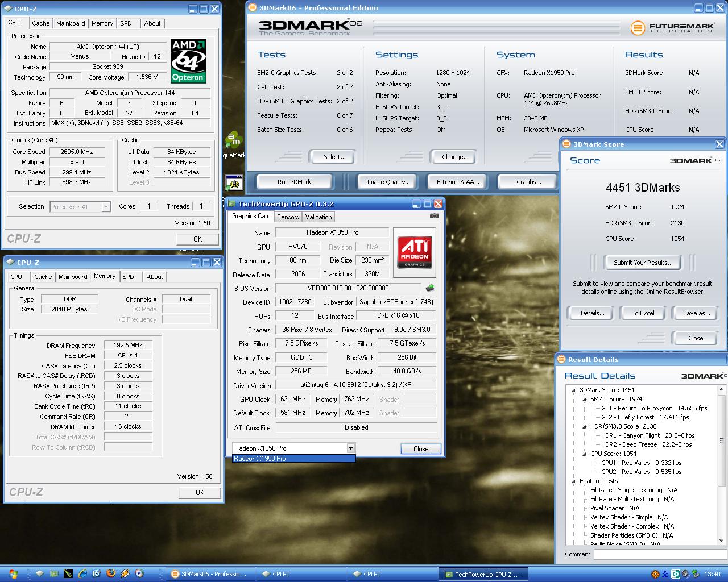Open Processor #1 selection dropdown in CPU-Z
This screenshot has height=582, width=728.
pyautogui.click(x=106, y=207)
